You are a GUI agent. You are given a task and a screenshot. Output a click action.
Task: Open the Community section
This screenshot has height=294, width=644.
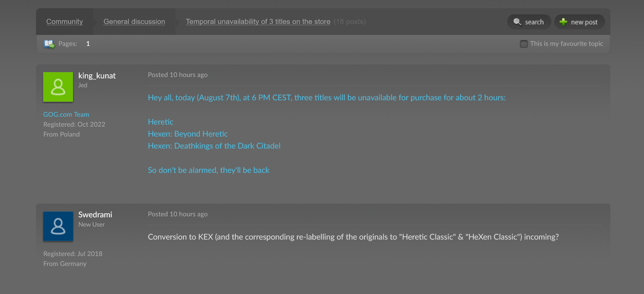point(64,21)
